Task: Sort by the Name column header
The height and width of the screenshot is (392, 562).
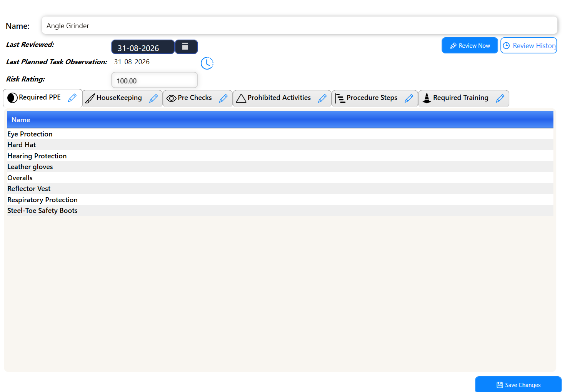Action: point(280,120)
